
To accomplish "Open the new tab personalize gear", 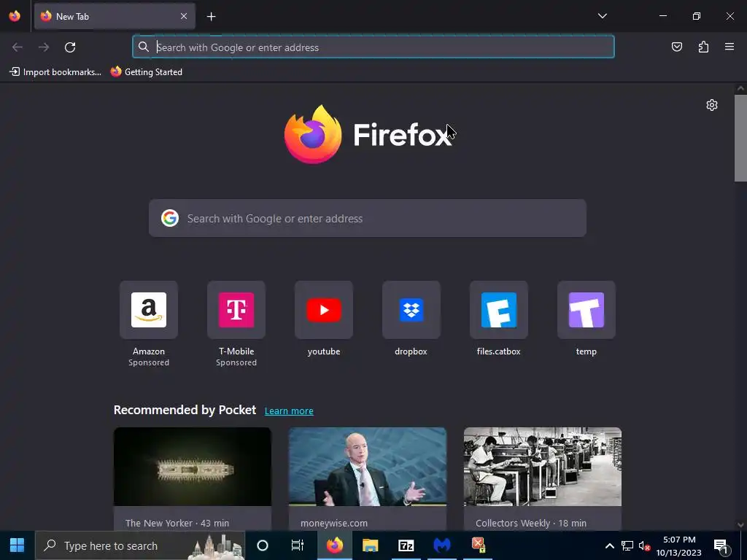I will click(712, 105).
